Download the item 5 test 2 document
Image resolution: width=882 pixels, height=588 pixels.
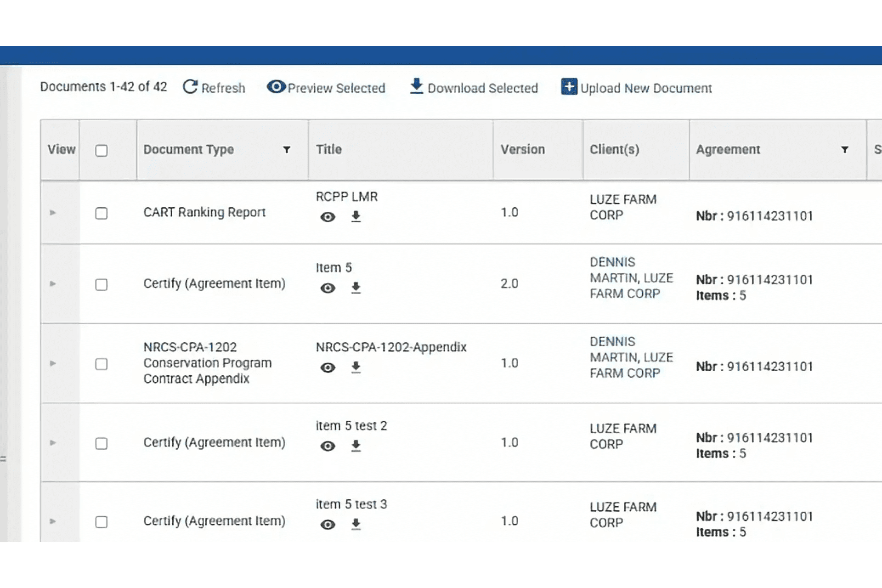click(356, 446)
